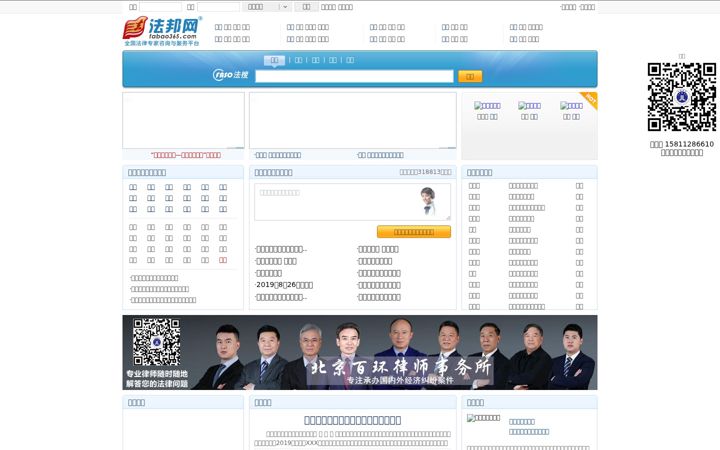Open the dropdown selector in the top login bar
This screenshot has width=720, height=450.
(267, 7)
